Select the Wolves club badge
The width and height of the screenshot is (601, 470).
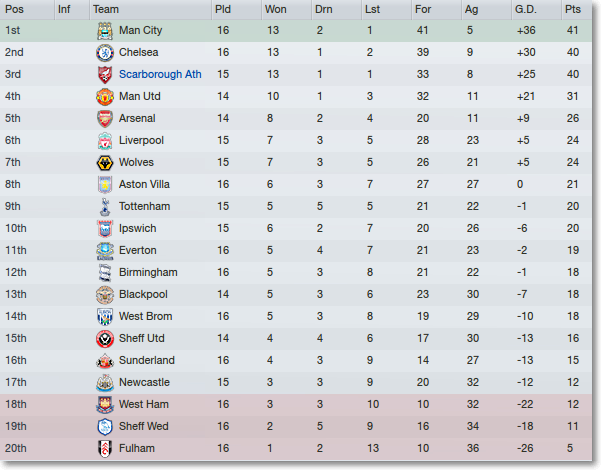(105, 163)
